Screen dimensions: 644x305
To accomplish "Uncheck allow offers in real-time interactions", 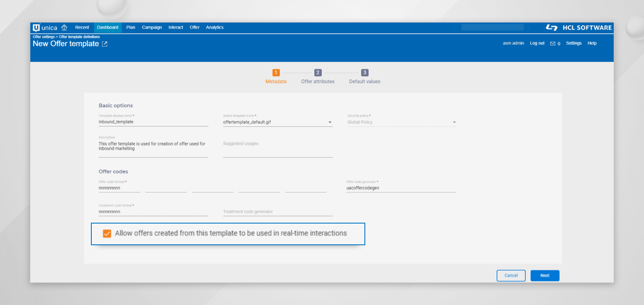I will [106, 234].
